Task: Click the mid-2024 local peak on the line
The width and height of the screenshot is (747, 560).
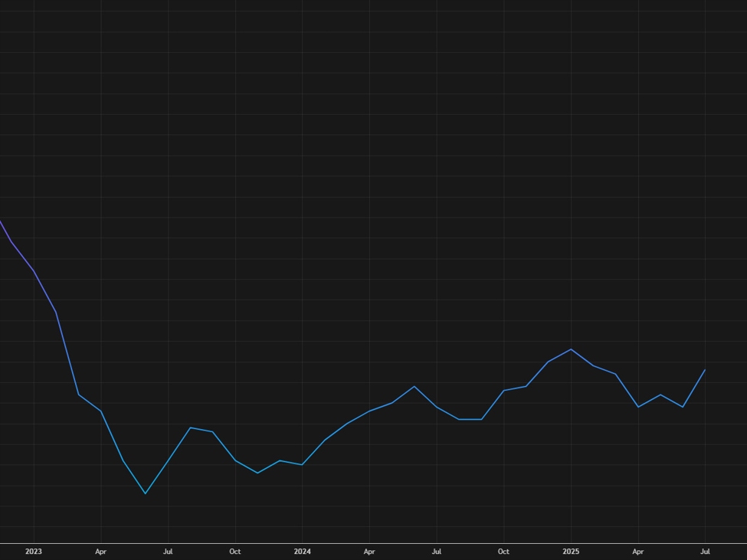Action: click(x=414, y=386)
